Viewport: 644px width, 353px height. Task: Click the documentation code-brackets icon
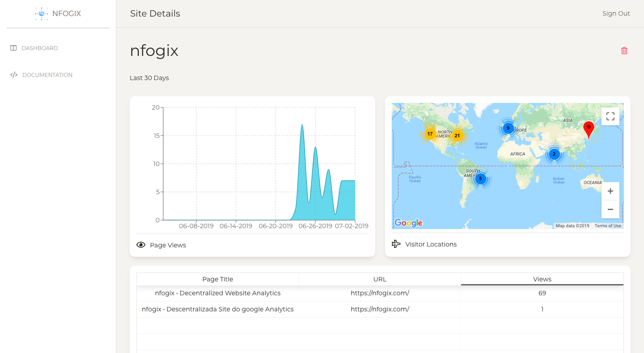(14, 75)
